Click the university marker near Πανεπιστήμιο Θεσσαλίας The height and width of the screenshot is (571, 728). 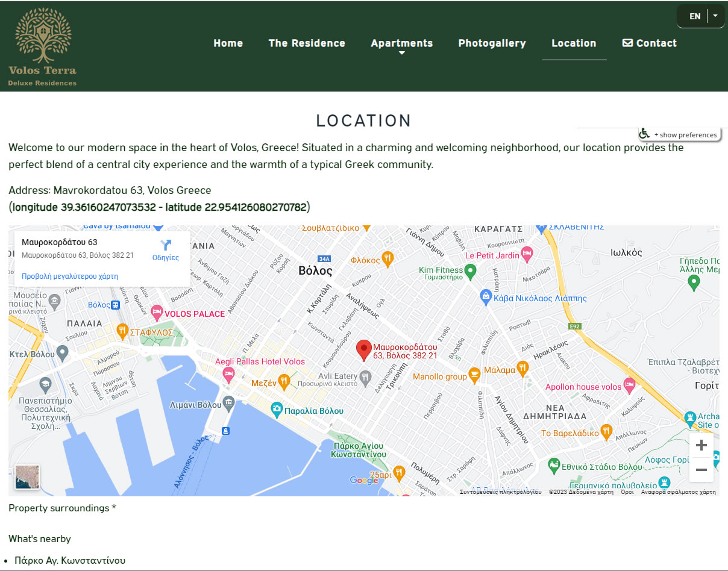[45, 385]
